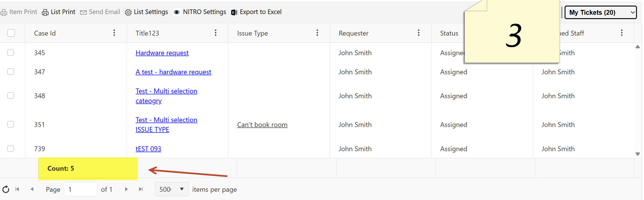Open List Settings gear icon
Screen dimensions: 644x200
(x=128, y=12)
